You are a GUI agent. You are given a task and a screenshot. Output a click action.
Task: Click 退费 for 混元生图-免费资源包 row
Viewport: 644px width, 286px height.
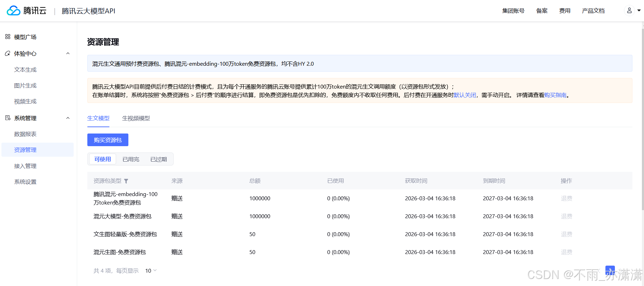click(566, 252)
